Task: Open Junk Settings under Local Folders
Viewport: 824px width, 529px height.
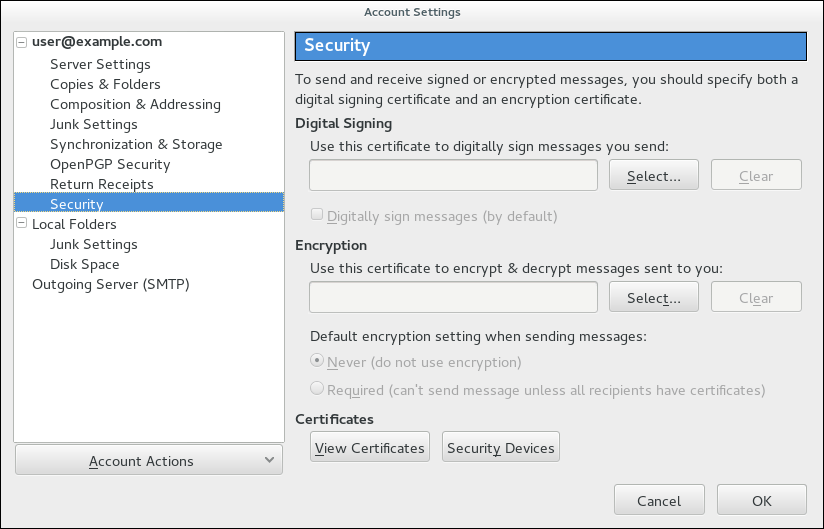Action: [x=94, y=244]
